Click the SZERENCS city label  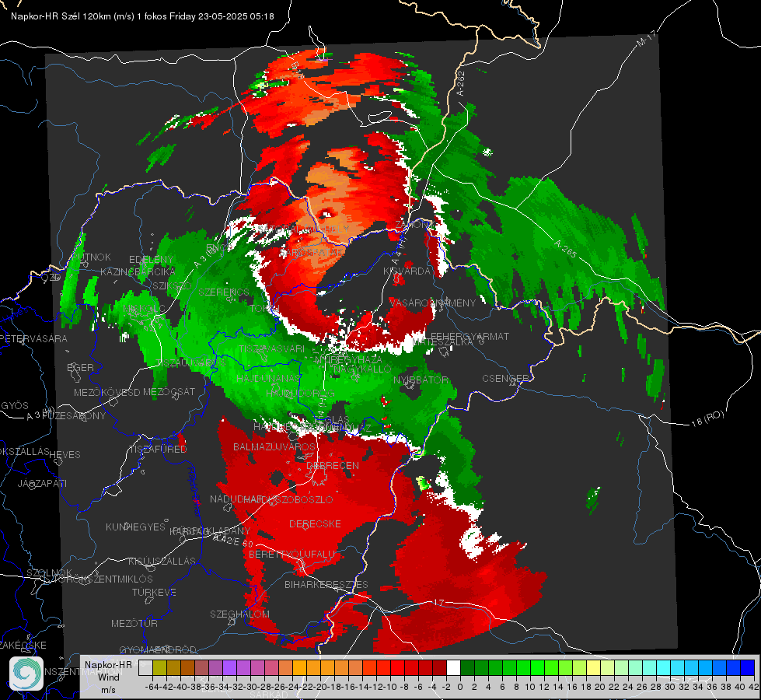click(224, 292)
